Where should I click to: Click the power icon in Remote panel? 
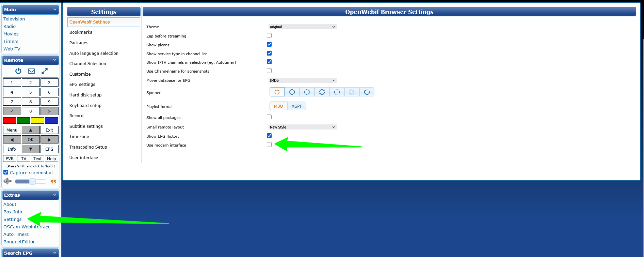pyautogui.click(x=18, y=71)
